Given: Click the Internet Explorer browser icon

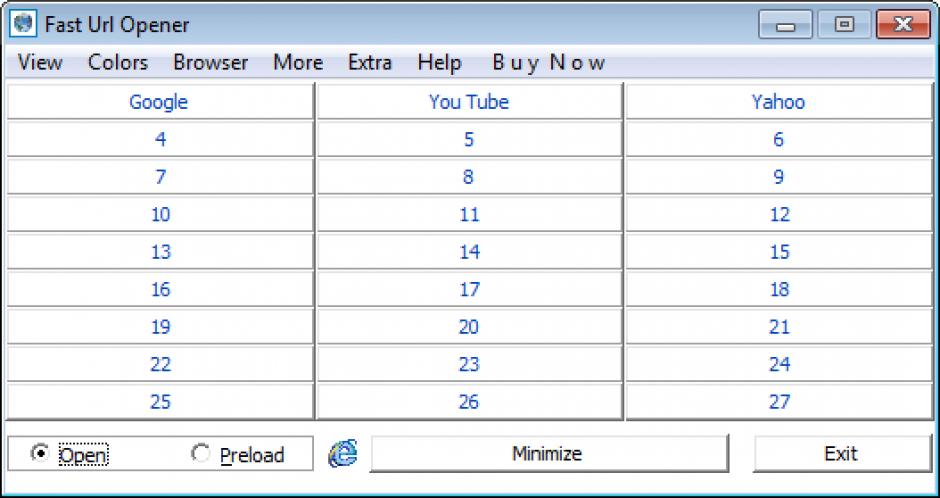Looking at the screenshot, I should tap(342, 454).
